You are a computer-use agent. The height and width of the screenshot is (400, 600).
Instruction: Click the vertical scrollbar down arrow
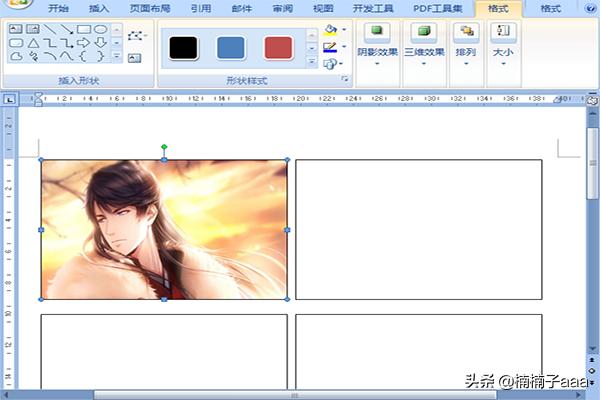pos(592,349)
